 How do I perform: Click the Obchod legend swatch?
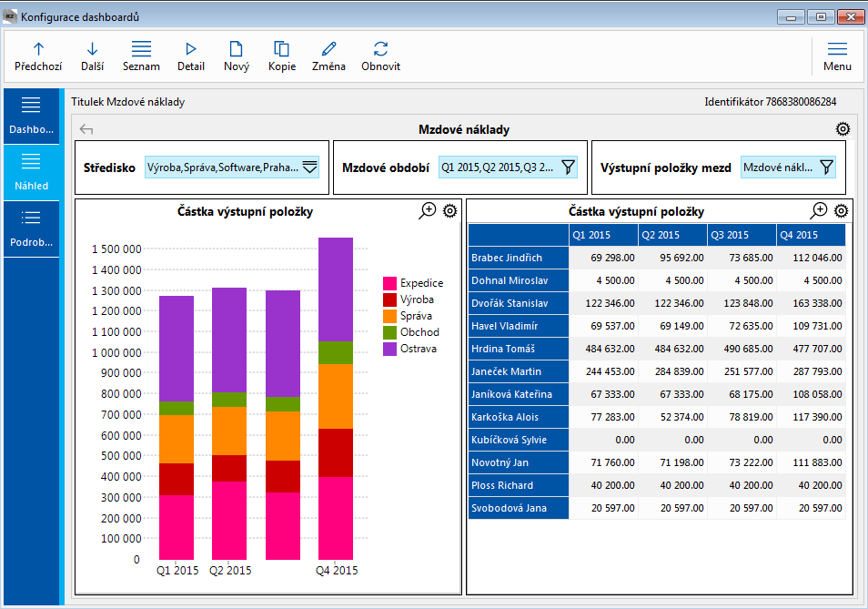click(389, 332)
